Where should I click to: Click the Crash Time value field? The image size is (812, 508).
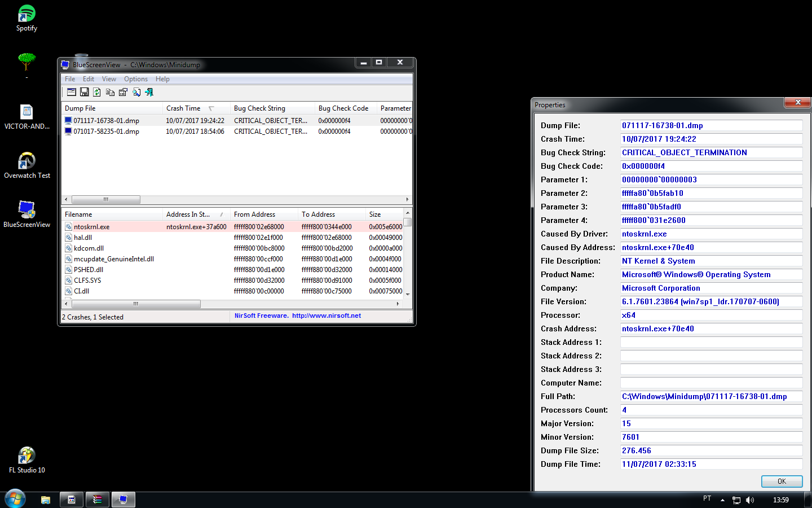[711, 139]
